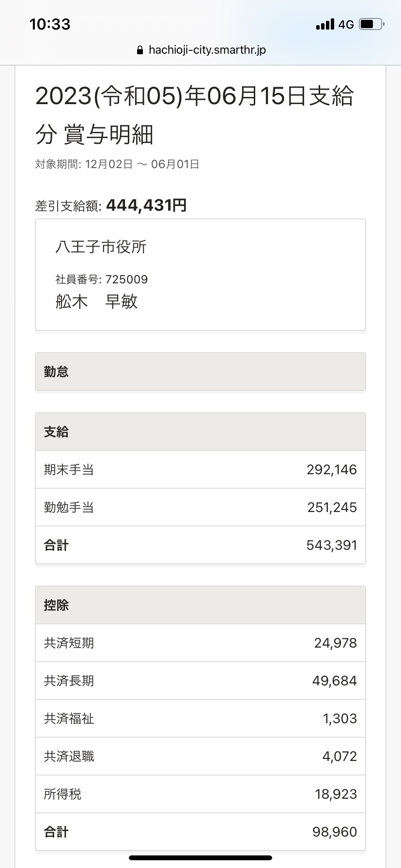
Task: Select the 勤勉手当 amount 251,245
Action: [x=332, y=507]
